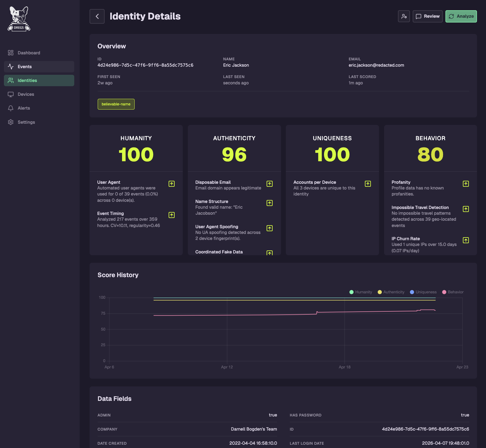Open the Event Timing signal detail icon

pos(172,215)
